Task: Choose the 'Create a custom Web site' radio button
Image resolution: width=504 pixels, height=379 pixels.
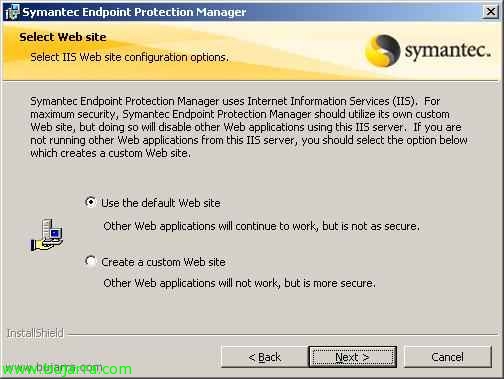Action: [90, 261]
